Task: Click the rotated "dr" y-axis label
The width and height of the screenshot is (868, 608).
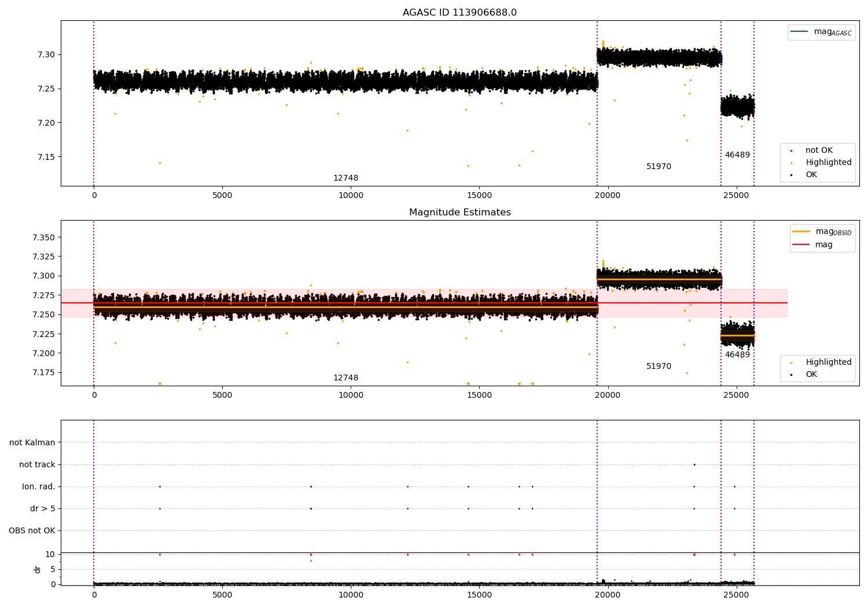Action: [x=38, y=569]
